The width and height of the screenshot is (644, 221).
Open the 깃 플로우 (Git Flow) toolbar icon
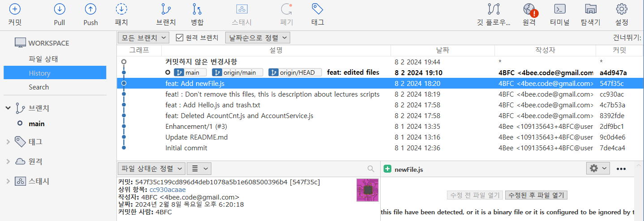coord(494,9)
